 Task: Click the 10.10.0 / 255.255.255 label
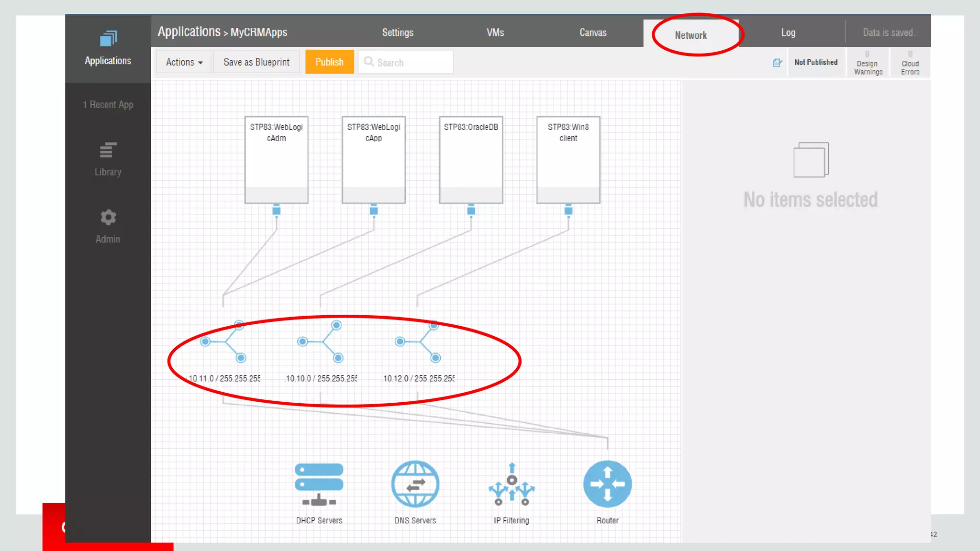[321, 378]
